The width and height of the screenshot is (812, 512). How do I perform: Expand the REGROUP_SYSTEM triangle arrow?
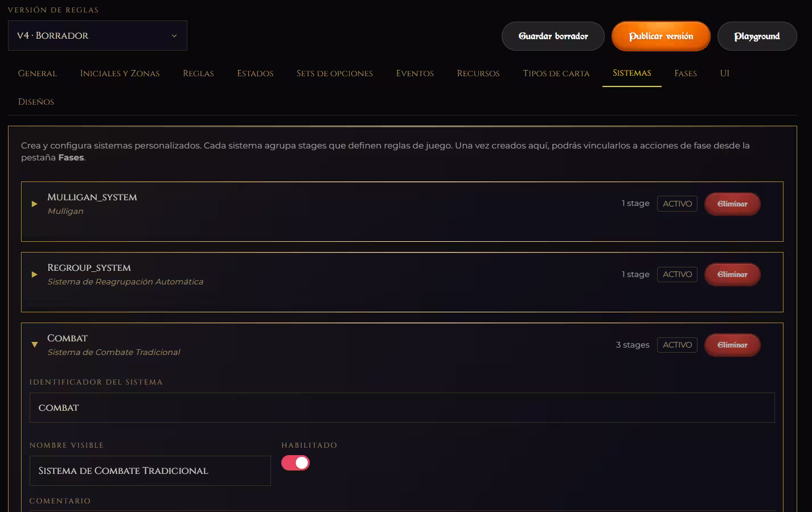coord(34,274)
